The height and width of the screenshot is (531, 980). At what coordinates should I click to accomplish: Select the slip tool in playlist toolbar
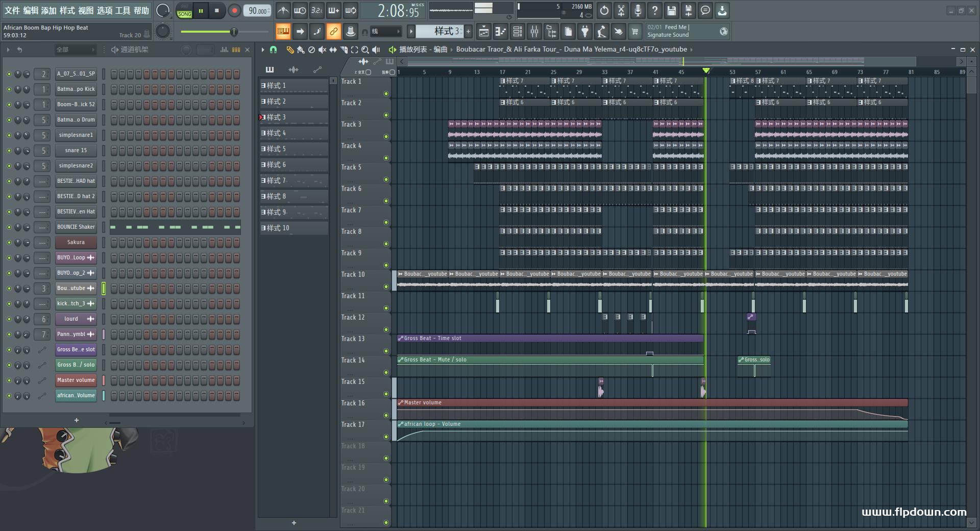(333, 50)
